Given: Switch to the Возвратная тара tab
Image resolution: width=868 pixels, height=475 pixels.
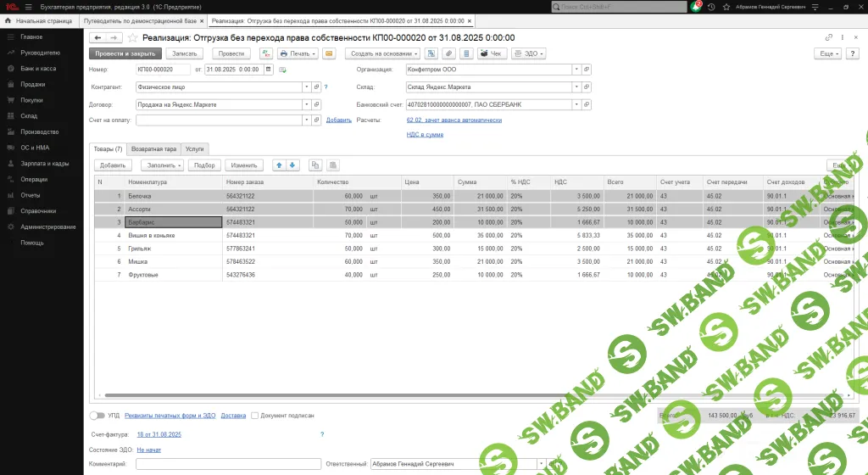Looking at the screenshot, I should click(x=153, y=148).
